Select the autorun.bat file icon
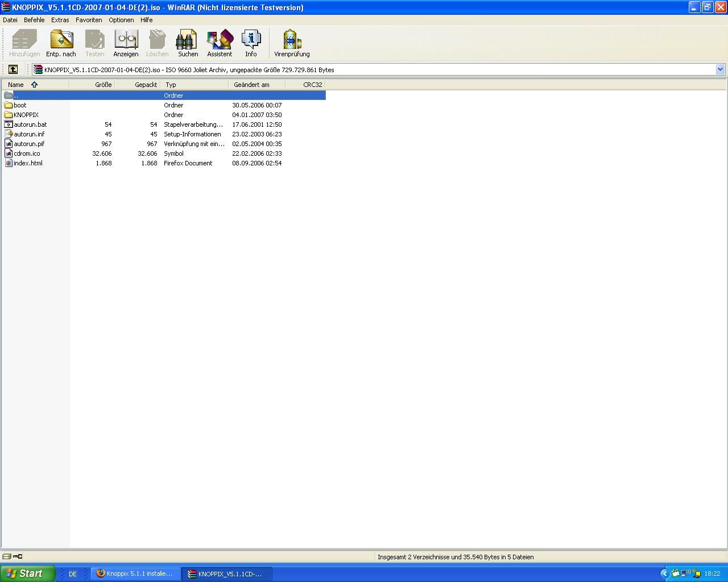Image resolution: width=728 pixels, height=582 pixels. tap(9, 124)
